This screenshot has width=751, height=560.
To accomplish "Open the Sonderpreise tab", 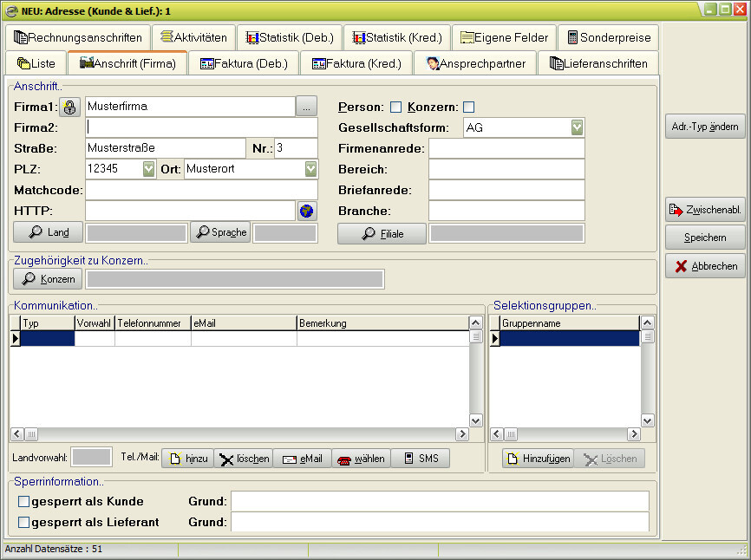I will click(x=607, y=37).
